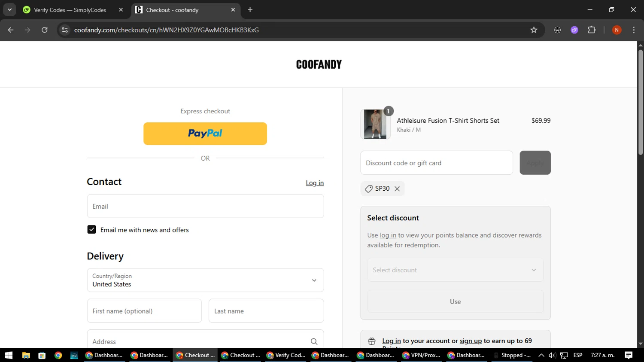Close the Checkout - coofandy tab
644x362 pixels.
[233, 9]
